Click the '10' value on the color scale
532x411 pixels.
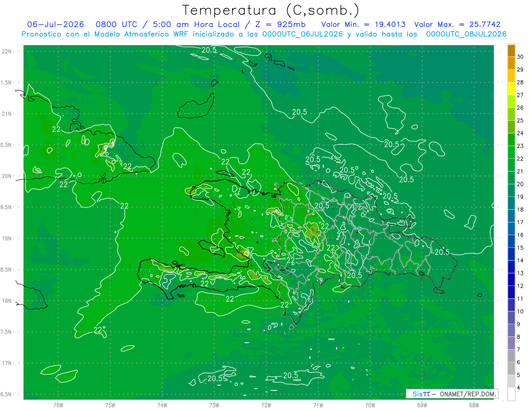point(520,311)
